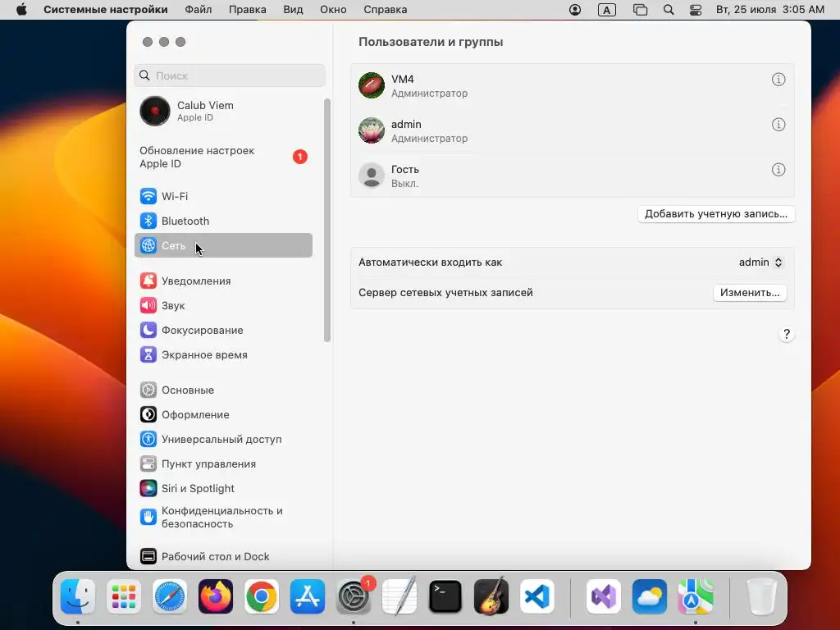Click the Поиск search field
This screenshot has height=630, width=840.
tap(230, 75)
